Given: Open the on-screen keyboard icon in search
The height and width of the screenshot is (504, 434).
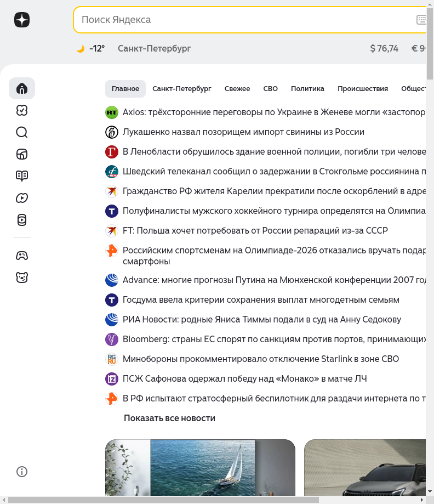Looking at the screenshot, I should click(x=421, y=20).
